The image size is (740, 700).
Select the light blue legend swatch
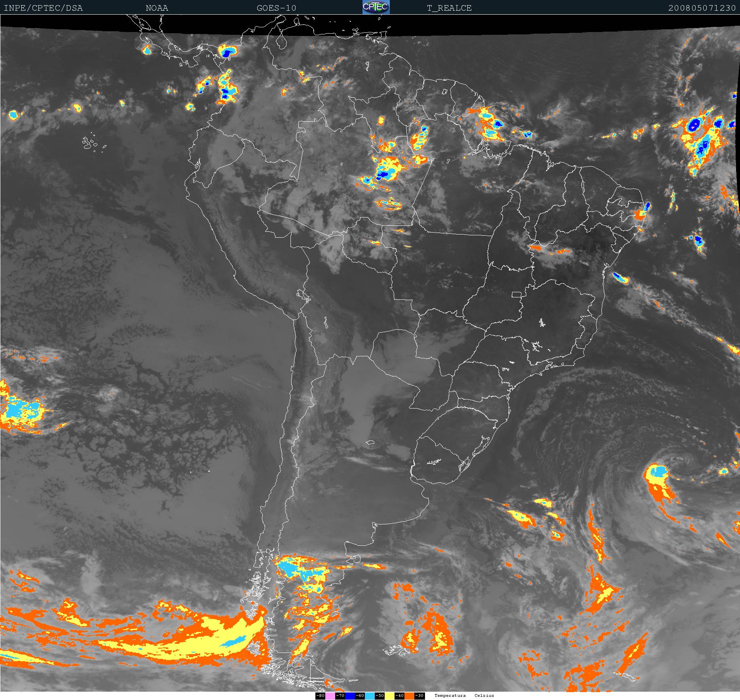370,696
